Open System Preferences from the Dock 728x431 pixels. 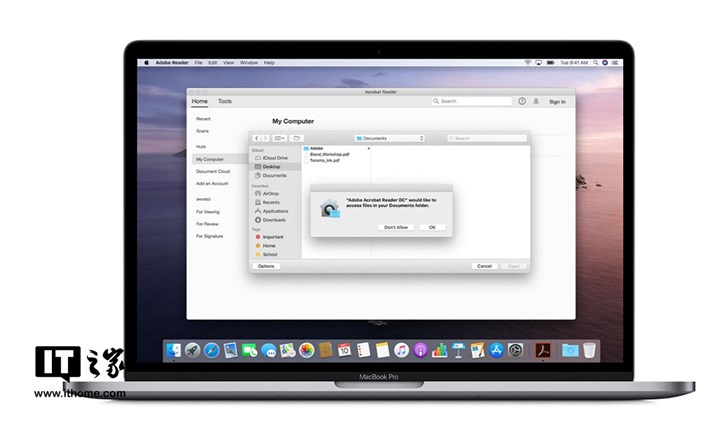click(515, 350)
